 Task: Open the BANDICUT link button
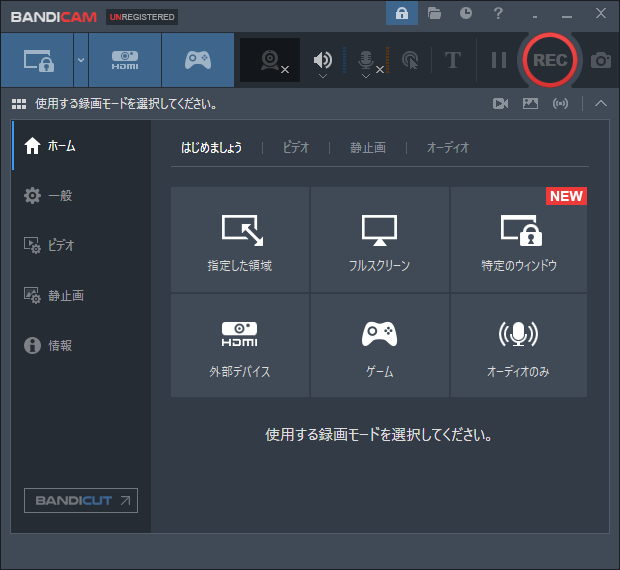tap(81, 500)
